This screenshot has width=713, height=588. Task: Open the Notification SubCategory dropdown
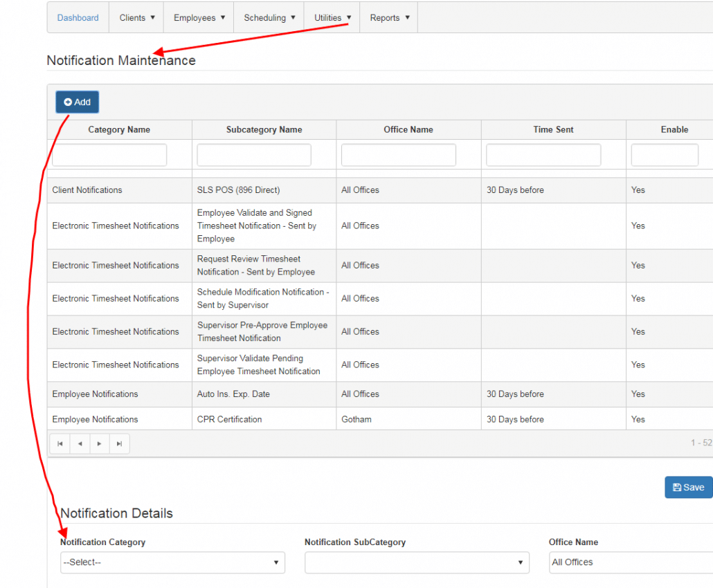[417, 562]
